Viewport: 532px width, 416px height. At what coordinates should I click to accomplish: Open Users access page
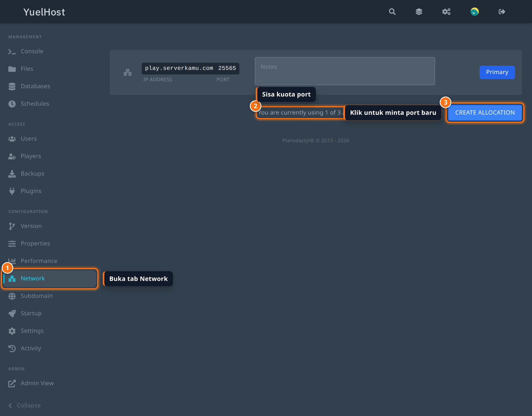pos(50,139)
